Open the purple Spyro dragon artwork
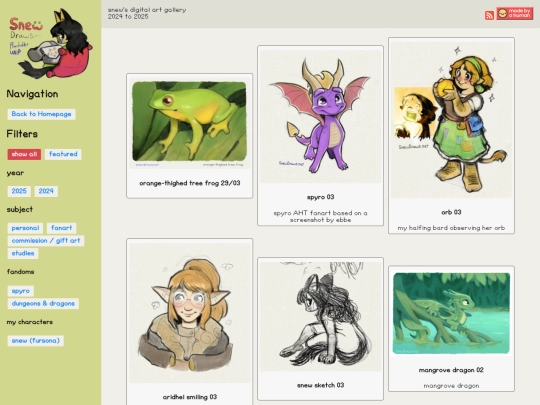 coord(320,136)
